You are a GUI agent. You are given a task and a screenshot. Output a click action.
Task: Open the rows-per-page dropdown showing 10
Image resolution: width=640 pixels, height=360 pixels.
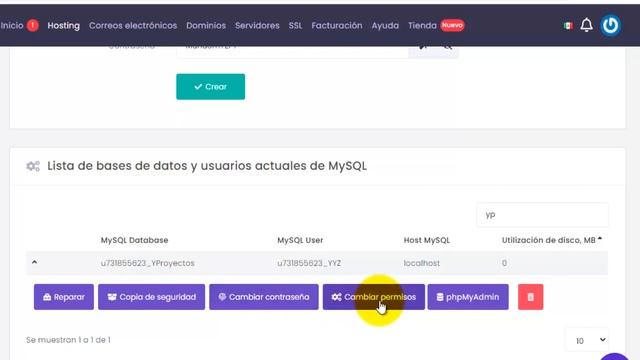587,340
